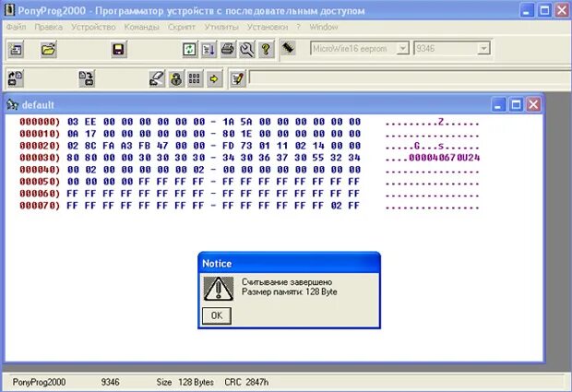Click the Write Device toolbar icon
This screenshot has width=572, height=392.
87,78
